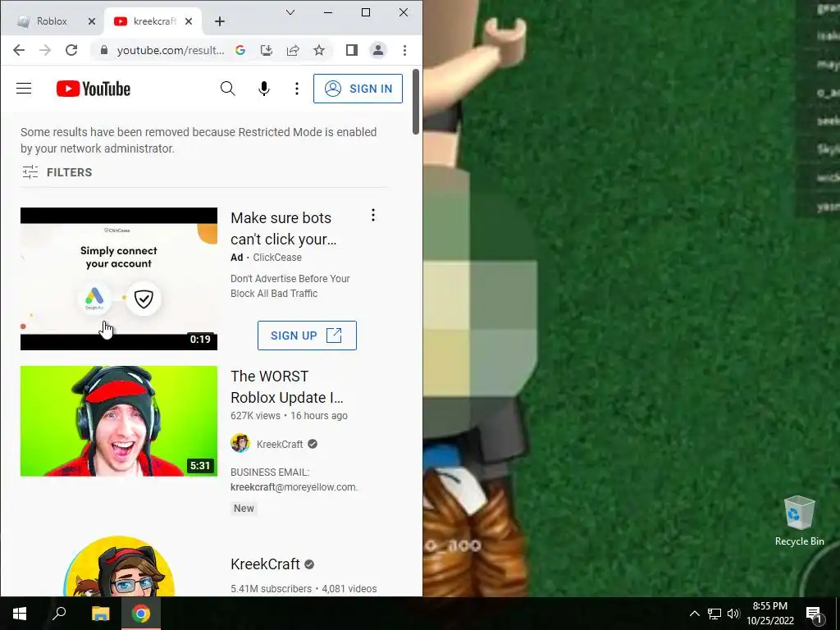Viewport: 840px width, 630px height.
Task: Click the ClickCease advertiser name
Action: (x=277, y=257)
